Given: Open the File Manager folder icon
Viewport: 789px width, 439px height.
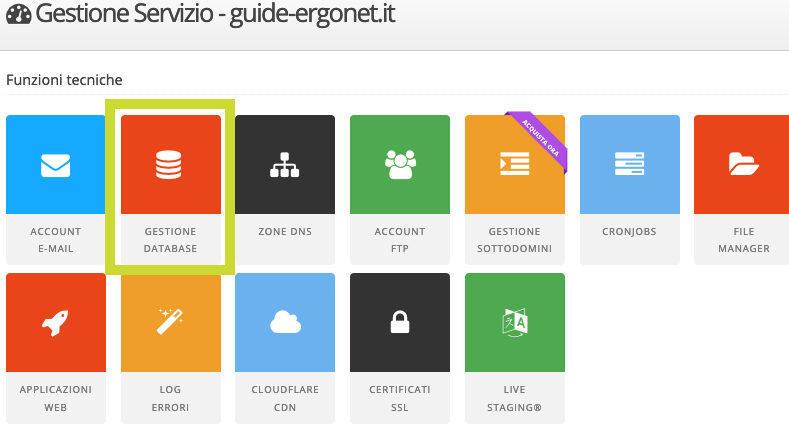Looking at the screenshot, I should [743, 164].
